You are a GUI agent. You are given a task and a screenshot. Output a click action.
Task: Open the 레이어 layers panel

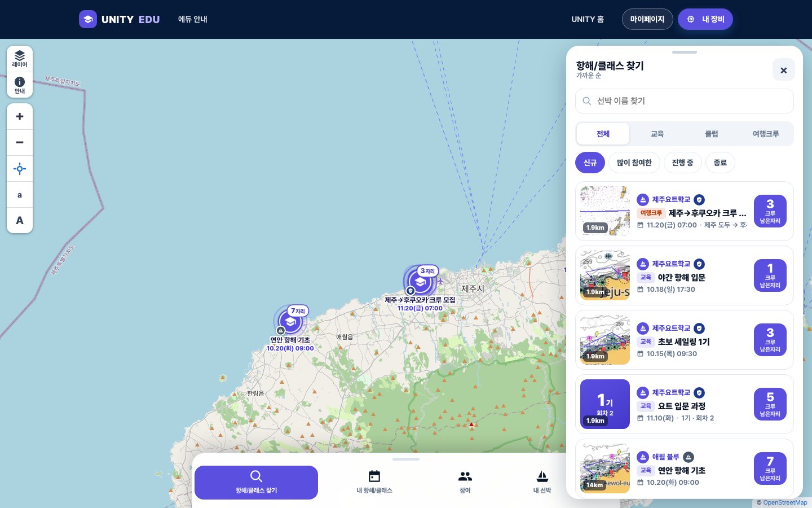coord(20,59)
